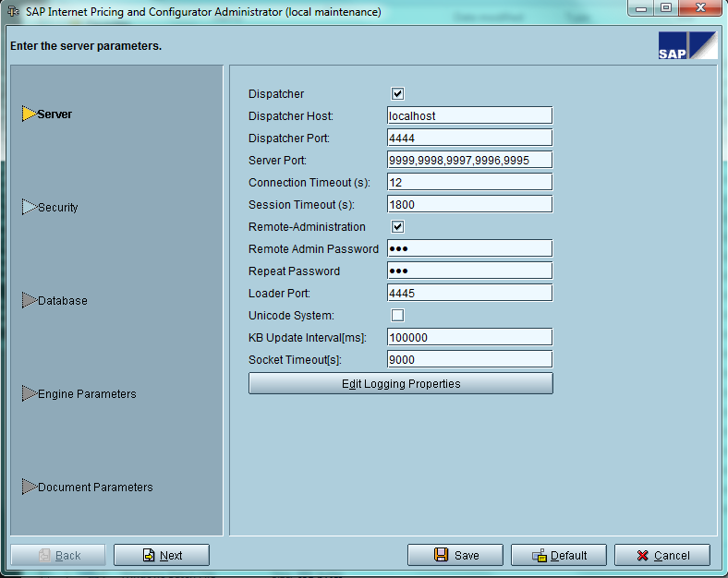Open Engine Parameters arrow icon

pos(29,393)
